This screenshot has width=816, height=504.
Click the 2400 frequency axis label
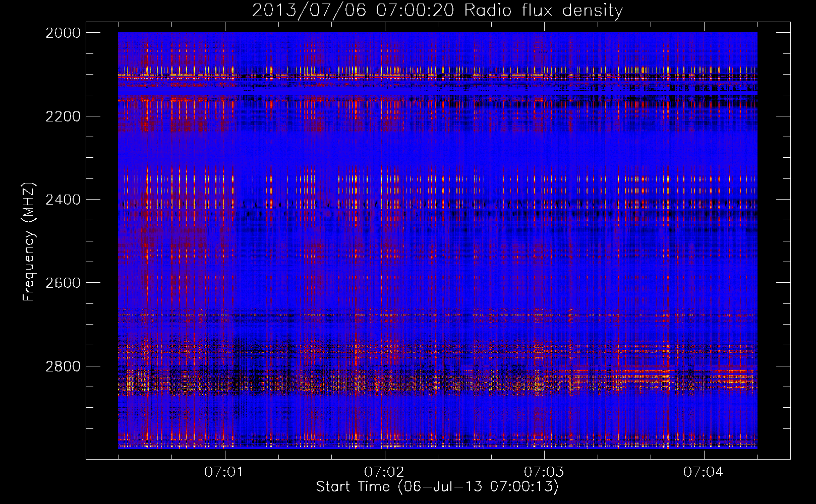(x=63, y=200)
